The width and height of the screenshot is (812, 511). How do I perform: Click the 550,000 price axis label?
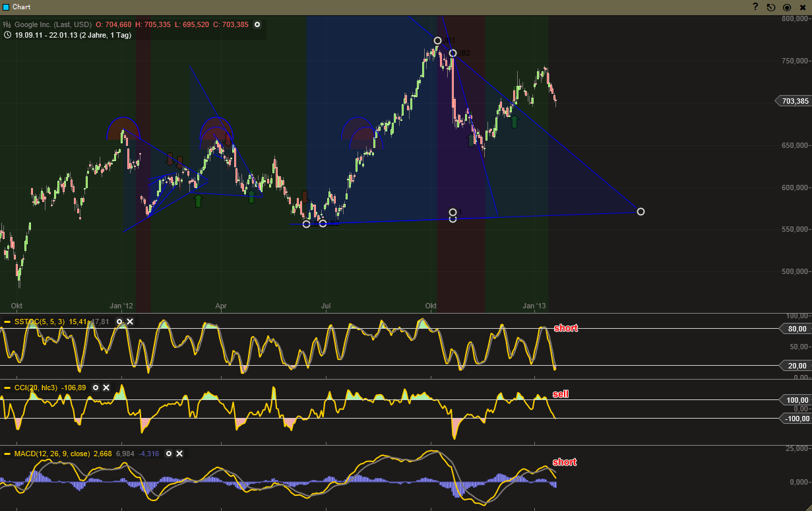[796, 229]
